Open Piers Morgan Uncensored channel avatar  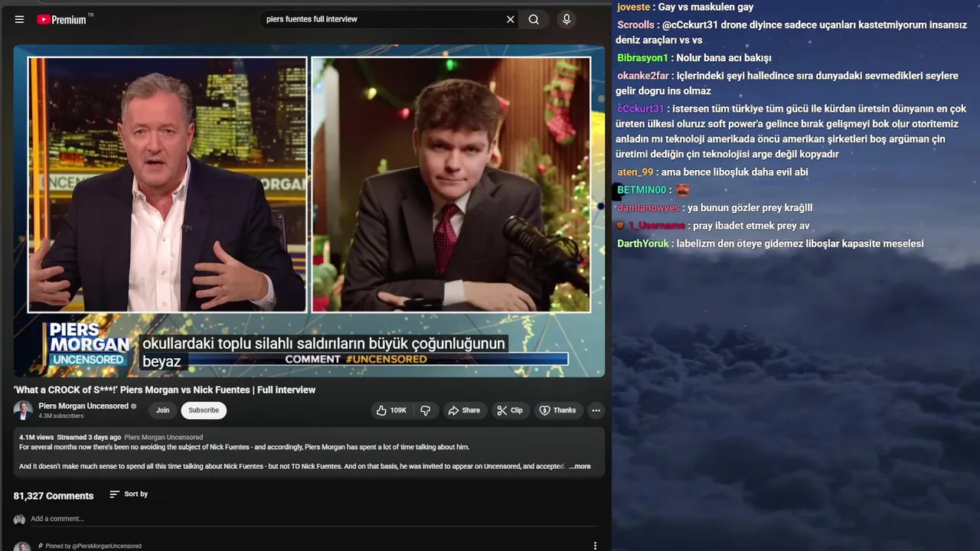tap(23, 410)
